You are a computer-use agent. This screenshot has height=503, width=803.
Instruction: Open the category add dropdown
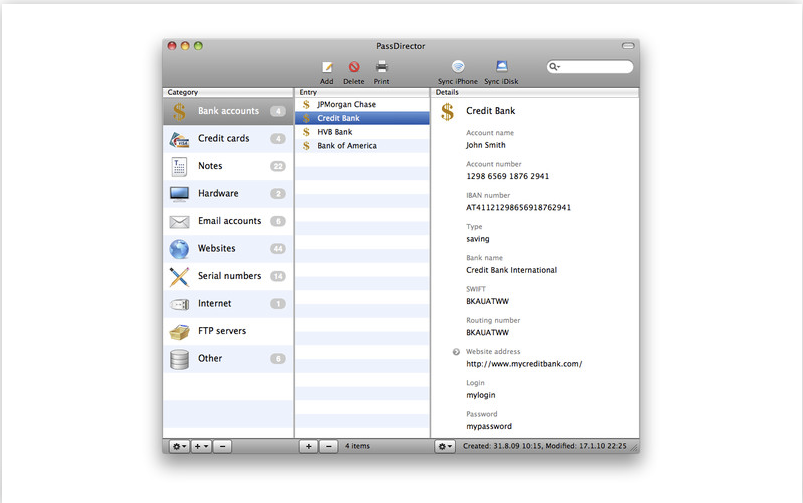click(201, 446)
